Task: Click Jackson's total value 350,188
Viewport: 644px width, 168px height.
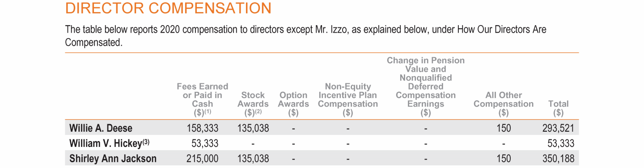Action: tap(558, 159)
